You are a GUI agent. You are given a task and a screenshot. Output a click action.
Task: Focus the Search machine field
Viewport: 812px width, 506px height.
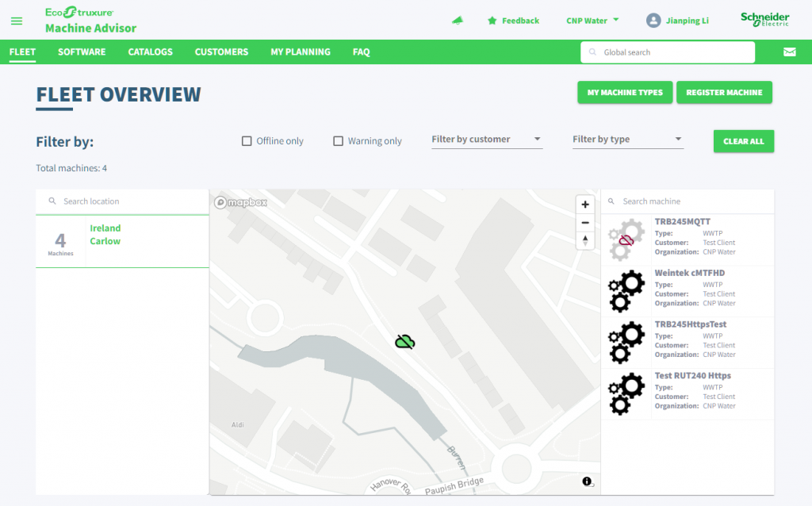688,201
